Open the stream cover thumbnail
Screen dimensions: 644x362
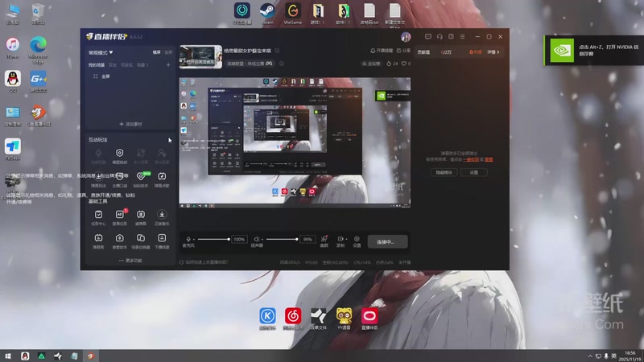[x=200, y=56]
